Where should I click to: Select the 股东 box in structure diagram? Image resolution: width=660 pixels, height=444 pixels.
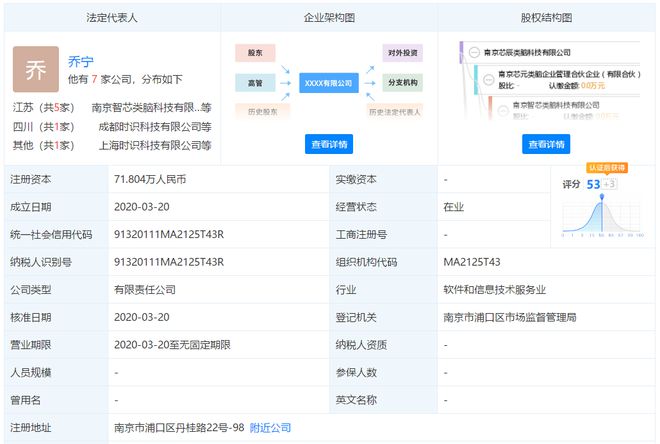click(255, 53)
